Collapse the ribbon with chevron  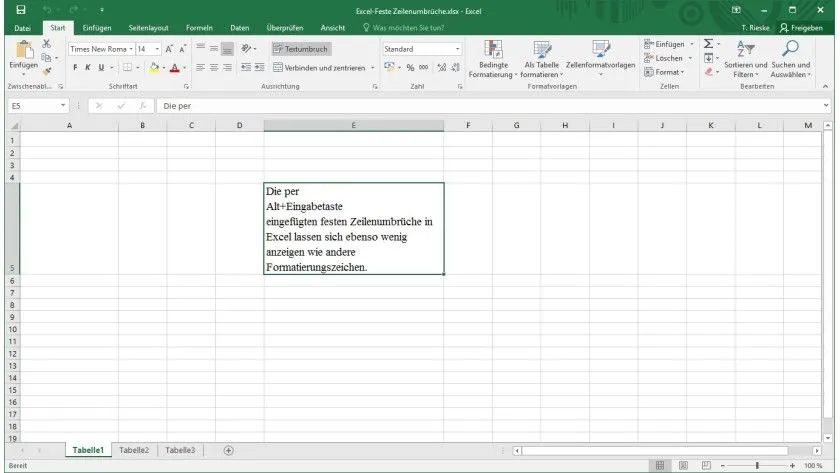[826, 86]
